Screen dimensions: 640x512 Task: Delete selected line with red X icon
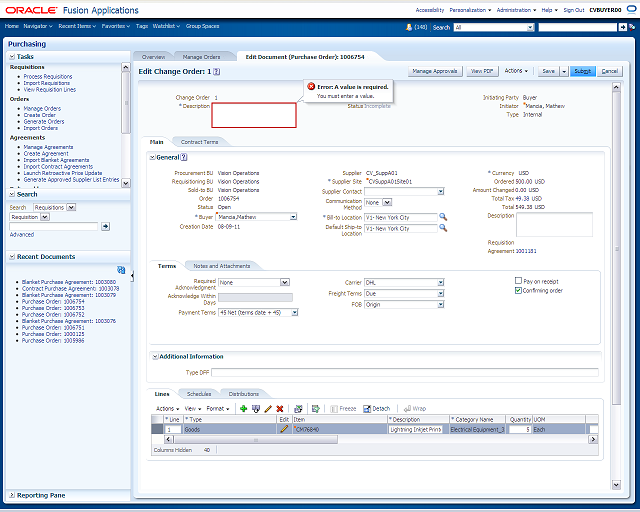[280, 409]
